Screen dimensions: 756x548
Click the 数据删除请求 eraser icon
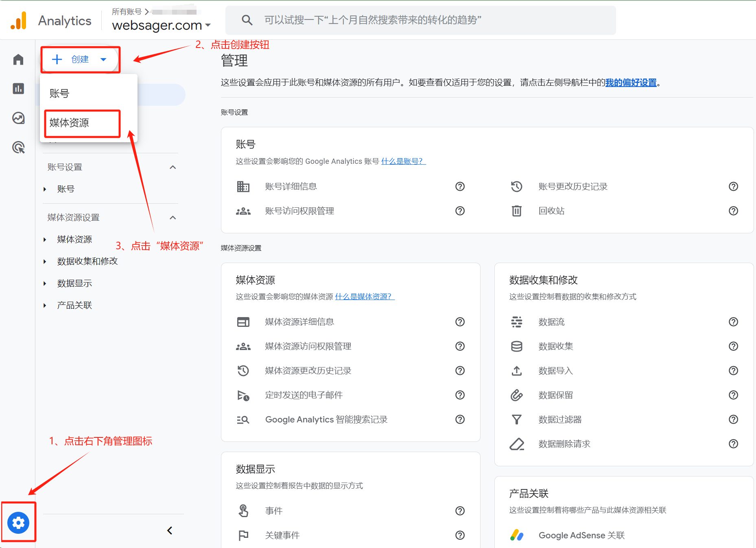pyautogui.click(x=517, y=444)
